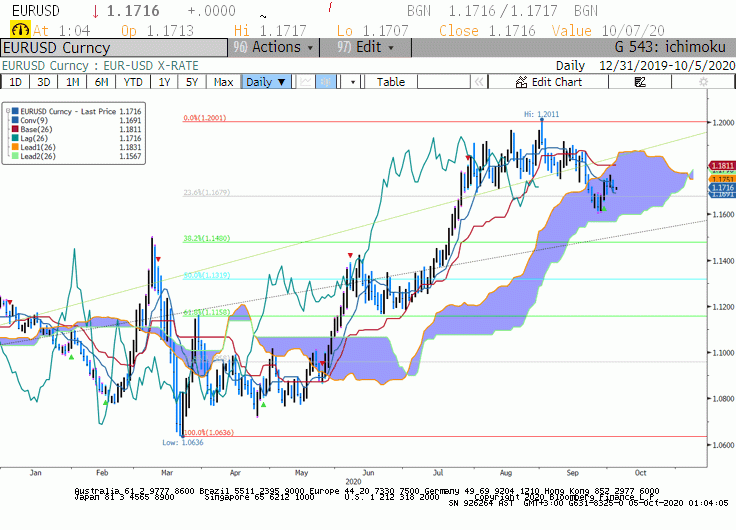
Task: Click the EURUSD Curncy security input field
Action: [x=114, y=48]
